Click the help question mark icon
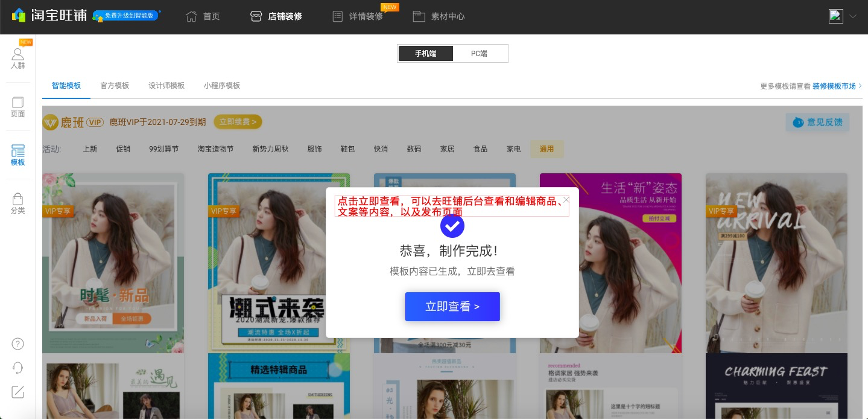The width and height of the screenshot is (868, 419). pyautogui.click(x=18, y=344)
